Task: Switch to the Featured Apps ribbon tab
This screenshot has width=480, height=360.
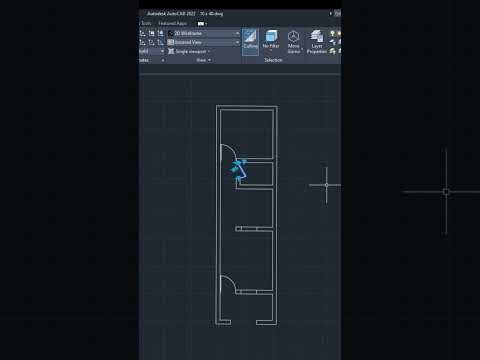Action: pos(172,23)
